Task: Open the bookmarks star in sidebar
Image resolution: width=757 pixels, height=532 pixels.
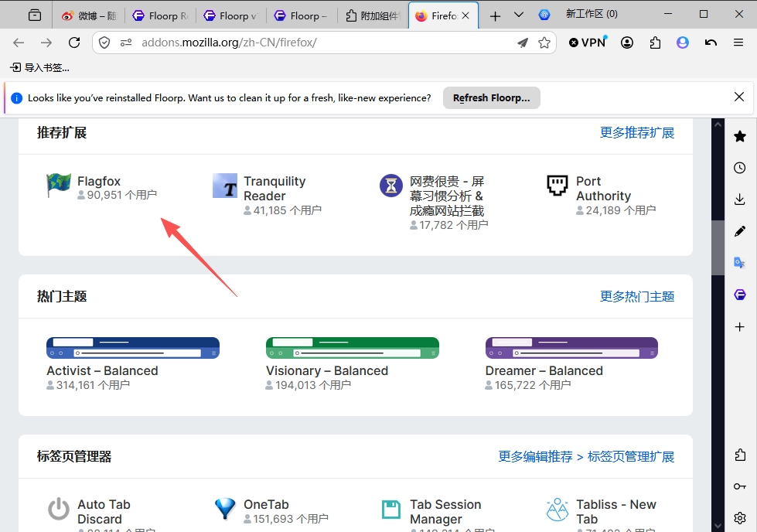Action: click(x=740, y=136)
